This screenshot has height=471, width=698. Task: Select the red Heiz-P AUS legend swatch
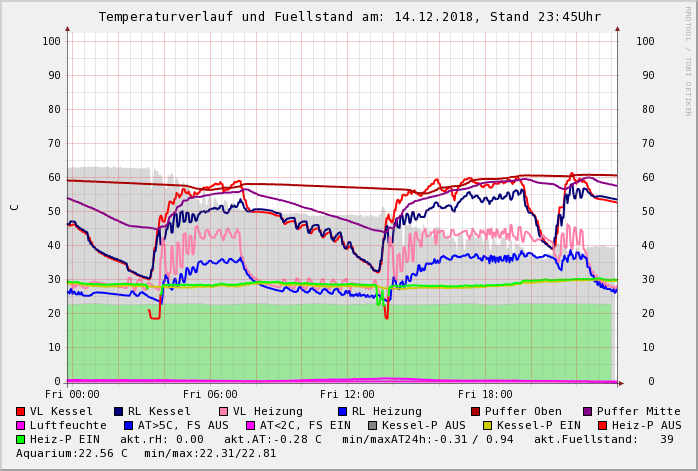coord(602,425)
